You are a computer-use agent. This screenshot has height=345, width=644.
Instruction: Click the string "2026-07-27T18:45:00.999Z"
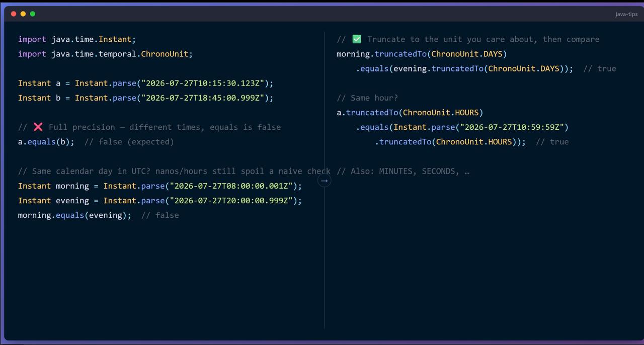coord(203,98)
